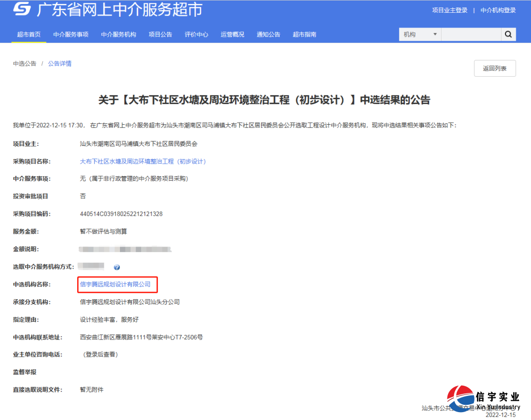
Task: View the 运营概况 section
Action: click(x=232, y=34)
